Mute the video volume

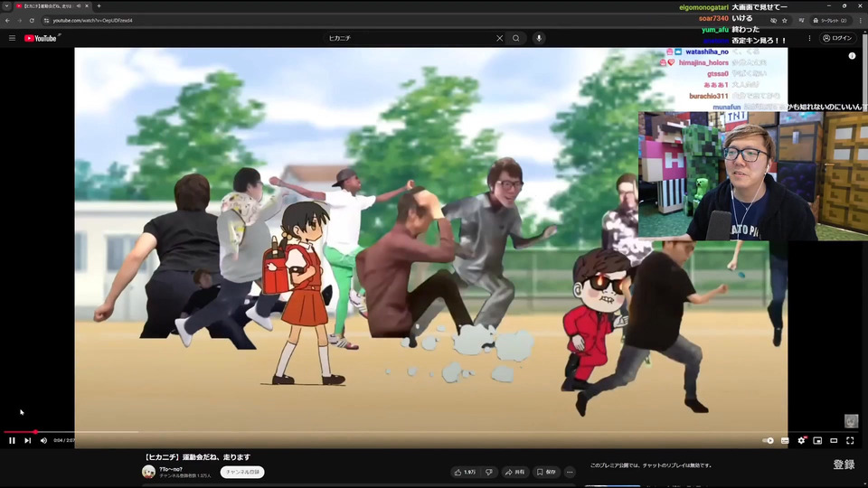(x=43, y=440)
